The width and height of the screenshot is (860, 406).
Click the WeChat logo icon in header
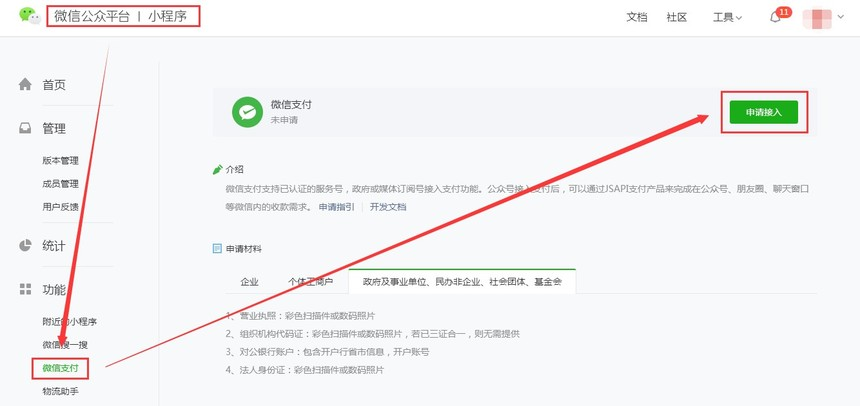[x=30, y=17]
